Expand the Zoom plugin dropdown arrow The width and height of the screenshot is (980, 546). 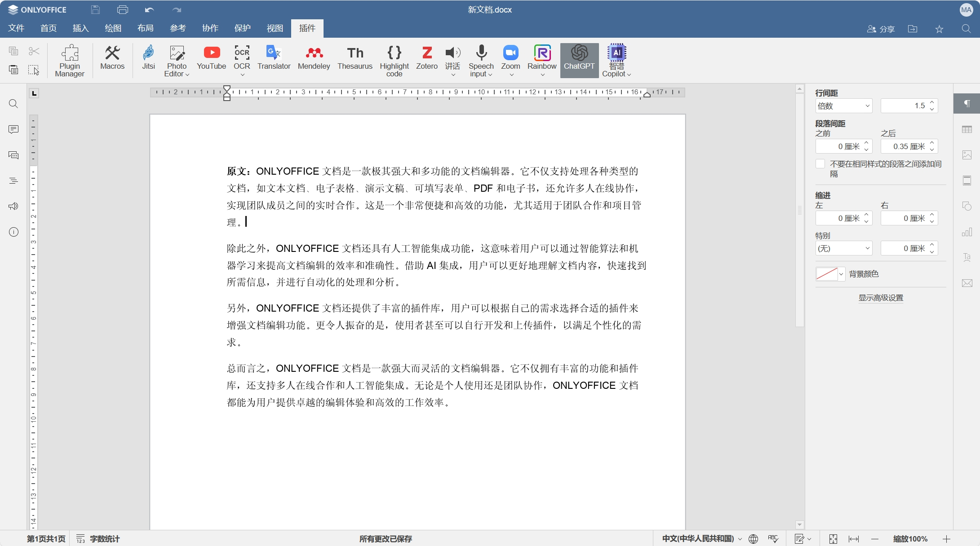[511, 75]
